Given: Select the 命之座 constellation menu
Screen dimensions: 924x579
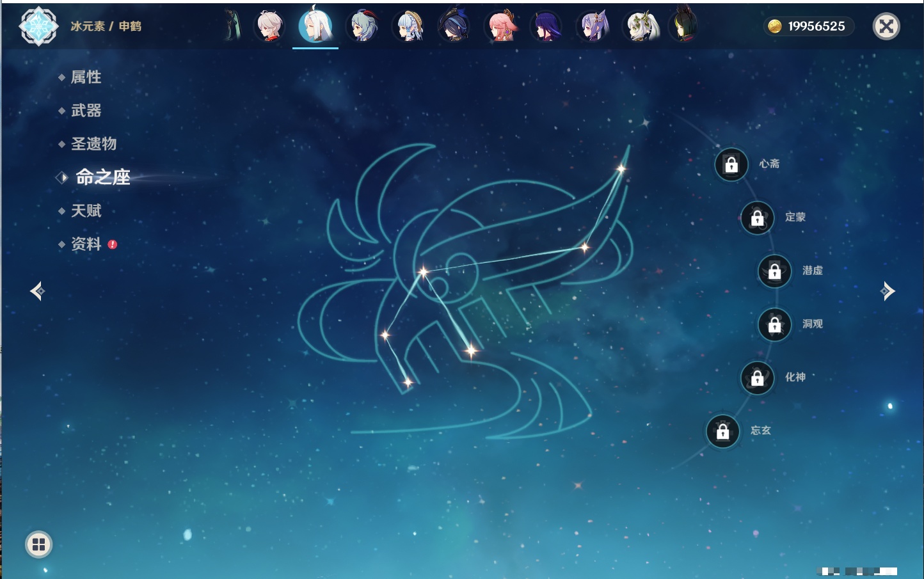Looking at the screenshot, I should [x=102, y=177].
